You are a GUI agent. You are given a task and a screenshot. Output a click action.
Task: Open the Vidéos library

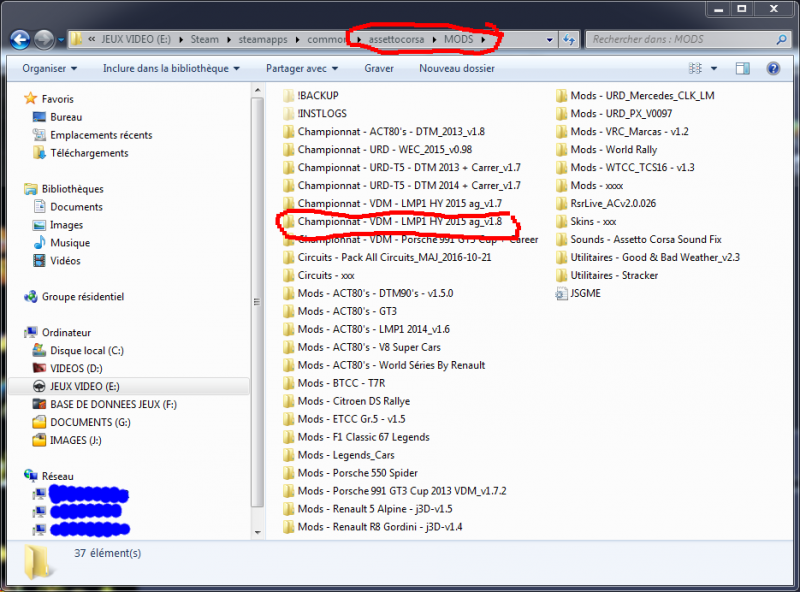(65, 261)
